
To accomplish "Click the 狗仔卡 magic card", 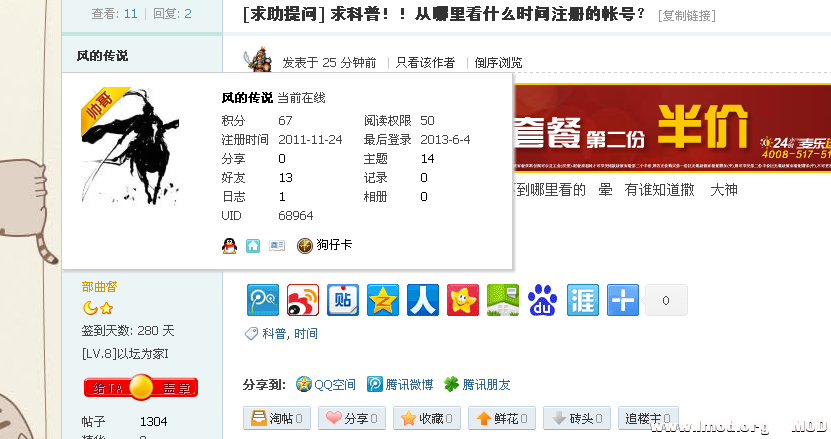I will point(324,245).
